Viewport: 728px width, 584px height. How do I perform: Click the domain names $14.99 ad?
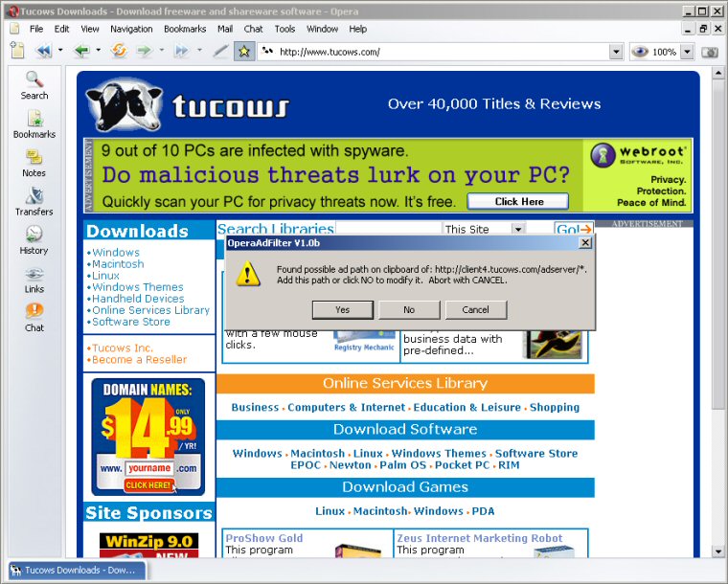coord(148,437)
